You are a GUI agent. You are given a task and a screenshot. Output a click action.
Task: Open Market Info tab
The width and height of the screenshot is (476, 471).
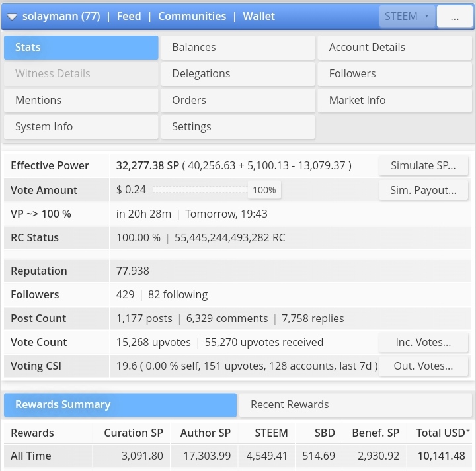click(x=395, y=100)
